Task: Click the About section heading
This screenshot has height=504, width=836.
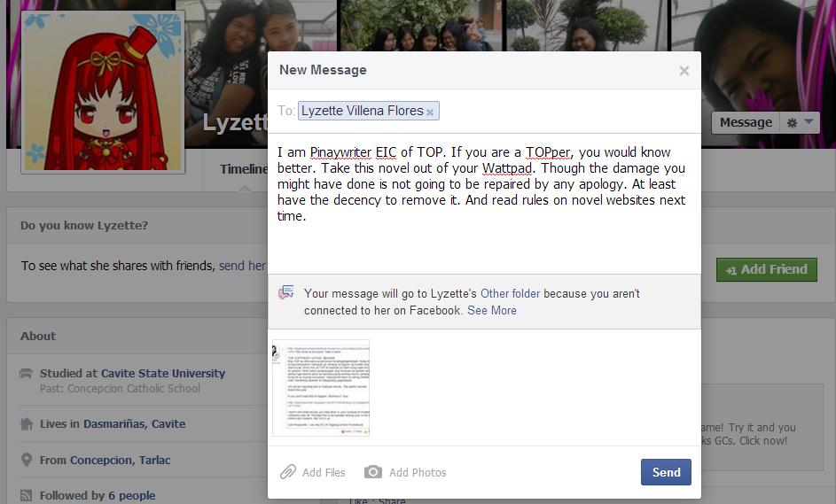Action: pos(38,337)
